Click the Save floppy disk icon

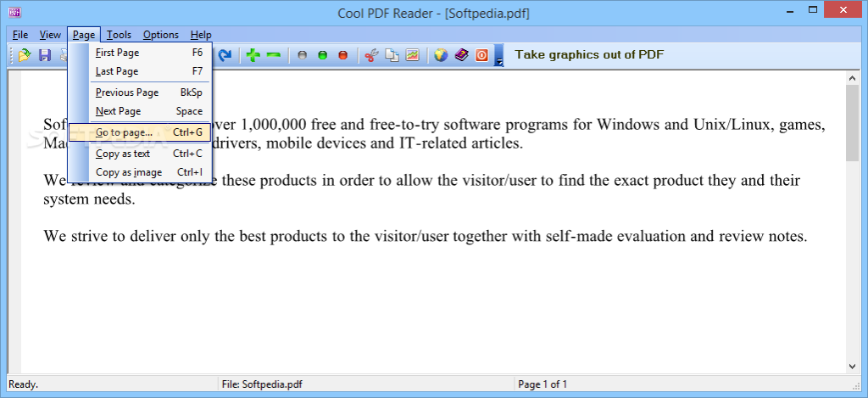(45, 55)
